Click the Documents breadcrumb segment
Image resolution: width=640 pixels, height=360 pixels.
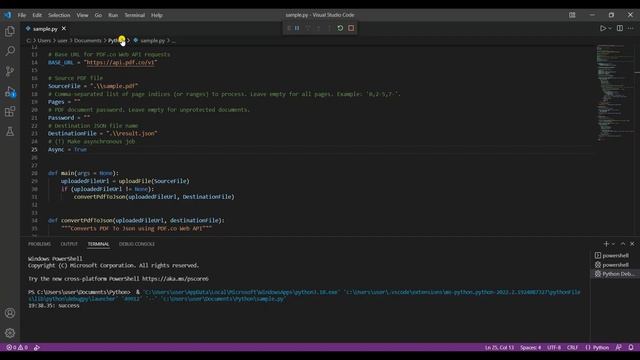coord(88,40)
